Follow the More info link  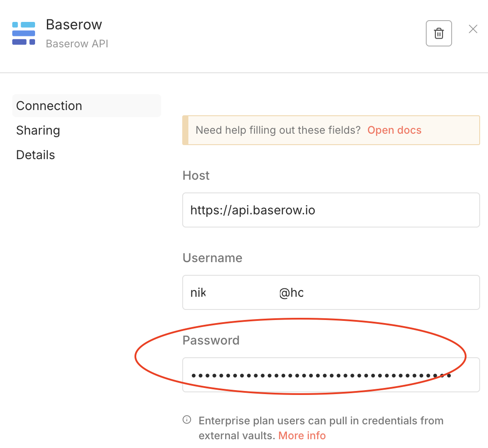(302, 435)
